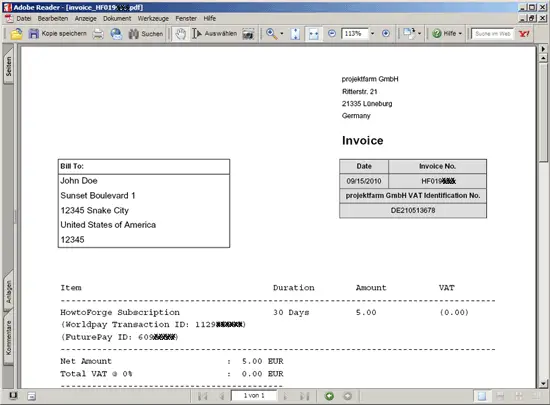The width and height of the screenshot is (550, 405).
Task: Click Net Amount label
Action: click(86, 361)
